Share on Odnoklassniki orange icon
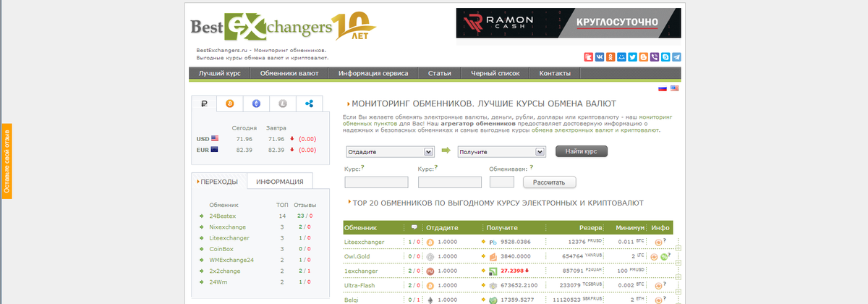The image size is (868, 304). pos(610,56)
